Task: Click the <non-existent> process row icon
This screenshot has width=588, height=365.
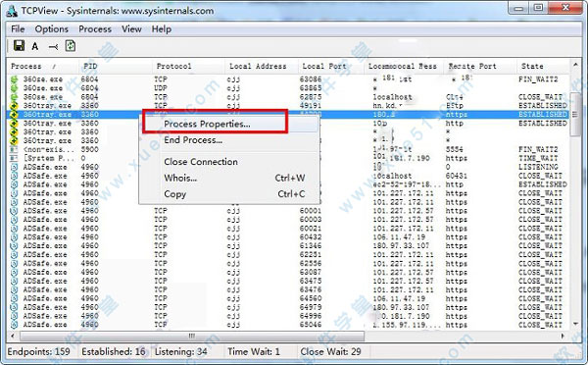Action: [x=14, y=149]
